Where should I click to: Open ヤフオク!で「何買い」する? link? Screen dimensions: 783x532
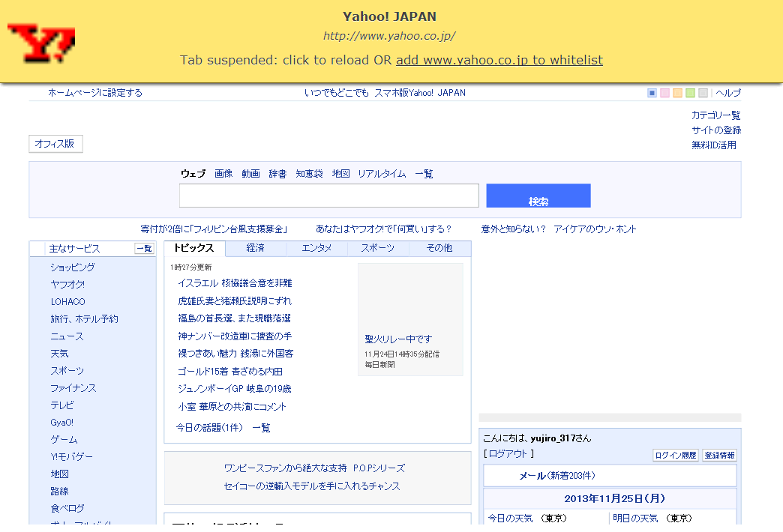point(383,229)
